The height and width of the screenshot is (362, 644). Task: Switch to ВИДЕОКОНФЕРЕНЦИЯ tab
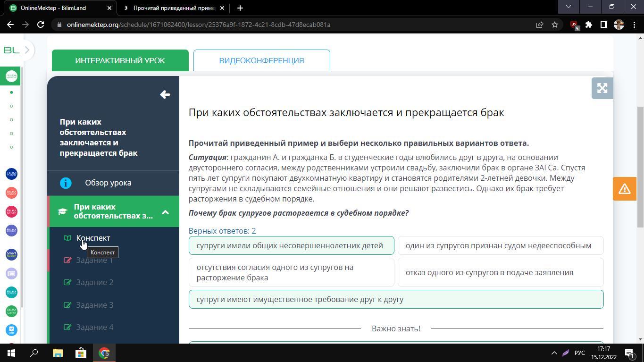pos(261,60)
